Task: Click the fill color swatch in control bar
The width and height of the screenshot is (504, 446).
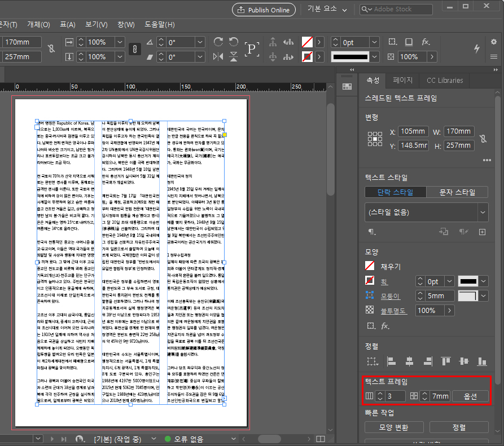Action: (x=307, y=42)
